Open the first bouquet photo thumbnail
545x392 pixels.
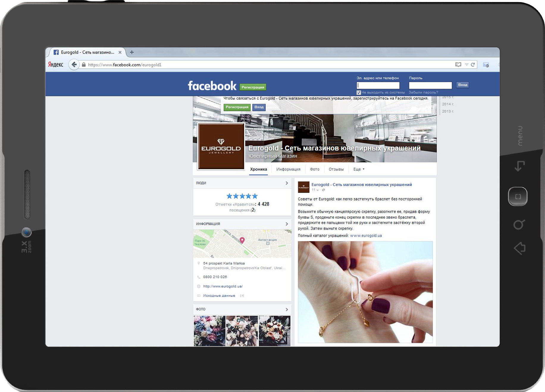click(209, 331)
